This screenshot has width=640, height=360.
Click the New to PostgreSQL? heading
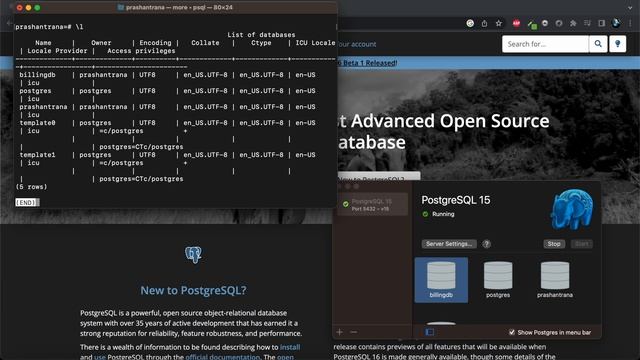point(193,290)
